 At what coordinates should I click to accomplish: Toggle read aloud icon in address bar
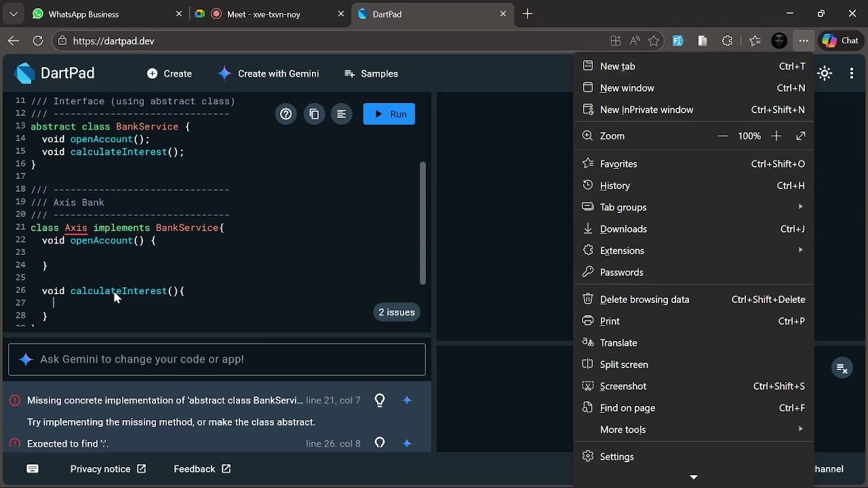[x=635, y=41]
